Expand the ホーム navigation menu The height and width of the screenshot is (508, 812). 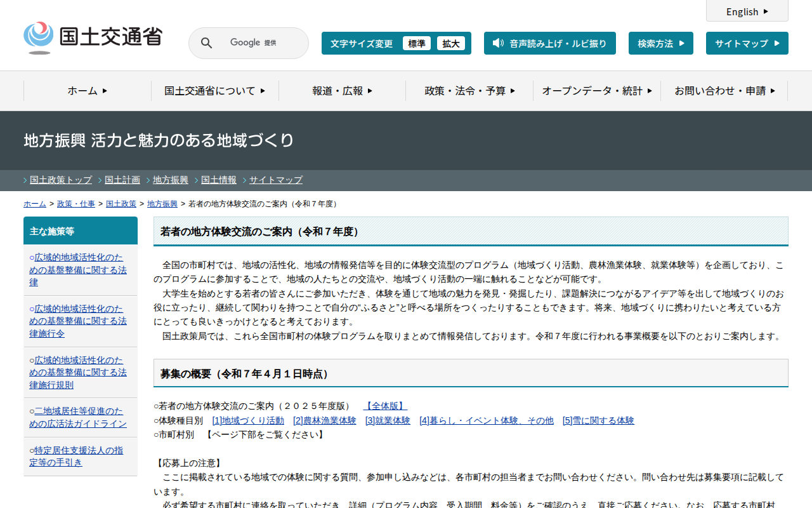(88, 91)
